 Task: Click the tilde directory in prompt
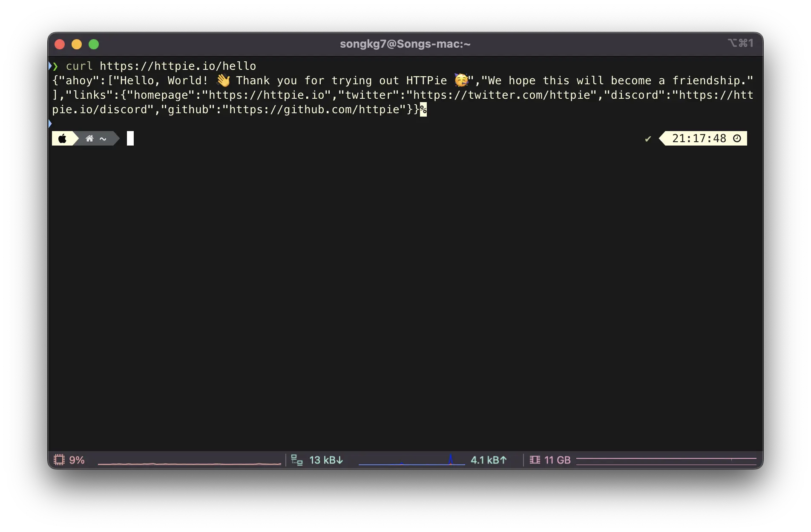[103, 139]
